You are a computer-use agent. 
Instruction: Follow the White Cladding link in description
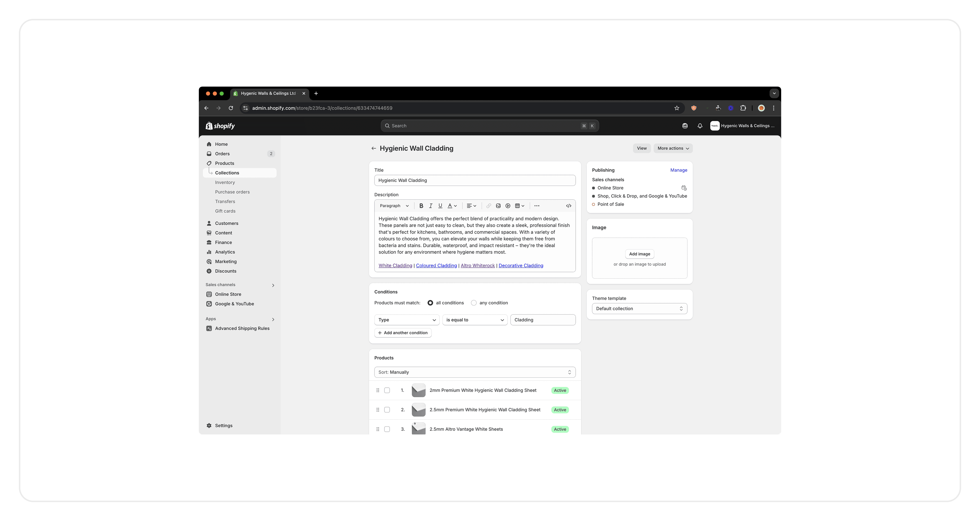click(x=395, y=266)
